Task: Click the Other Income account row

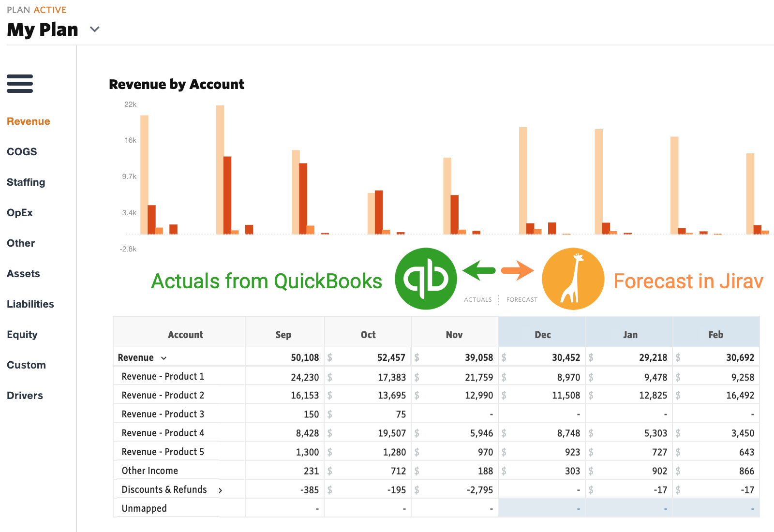Action: pos(150,471)
